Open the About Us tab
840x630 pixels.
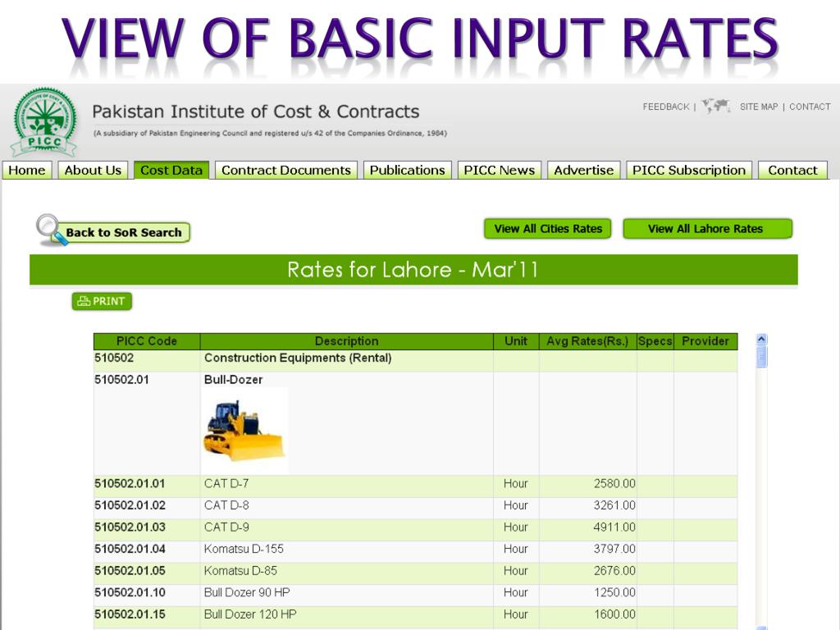click(93, 170)
